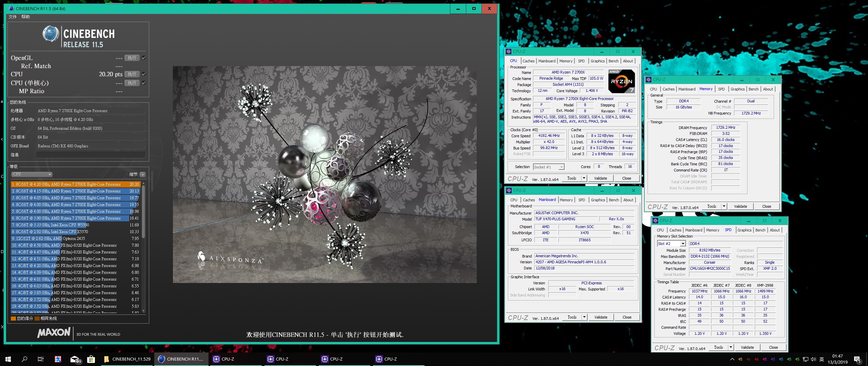Click the taskbar clock showing 01:47

837,359
